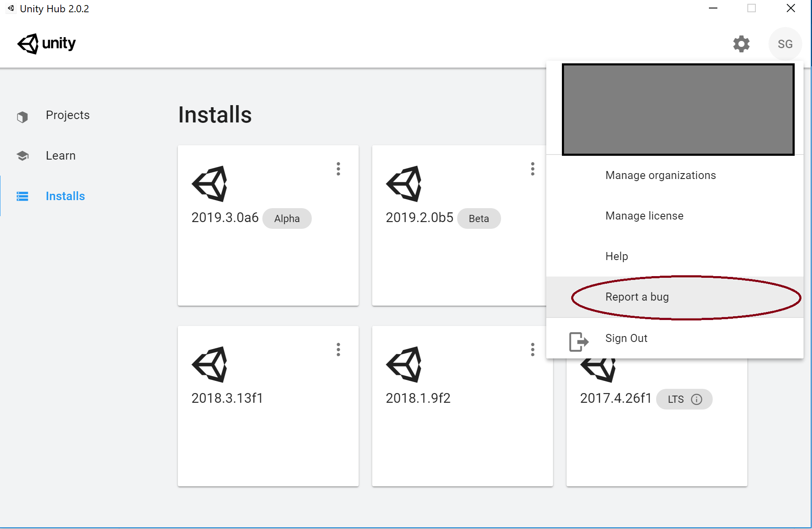Click the Installs list icon
Screen dimensions: 812x529
click(x=22, y=196)
